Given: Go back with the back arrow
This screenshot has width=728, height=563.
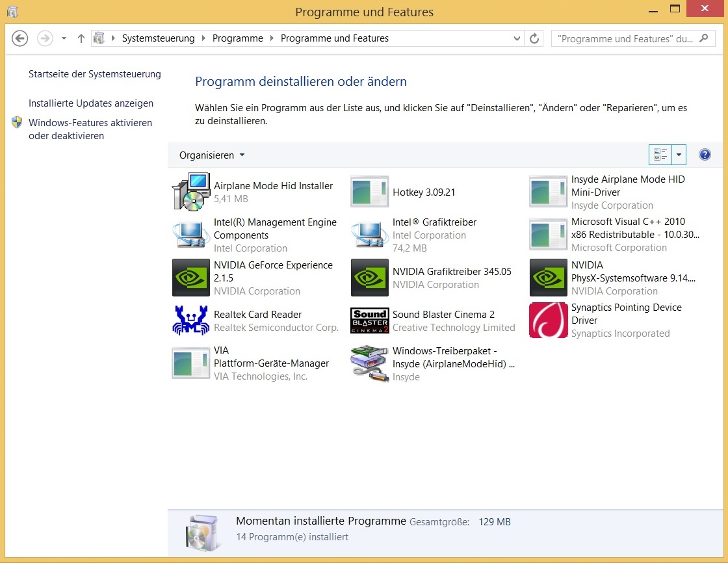Looking at the screenshot, I should point(19,38).
